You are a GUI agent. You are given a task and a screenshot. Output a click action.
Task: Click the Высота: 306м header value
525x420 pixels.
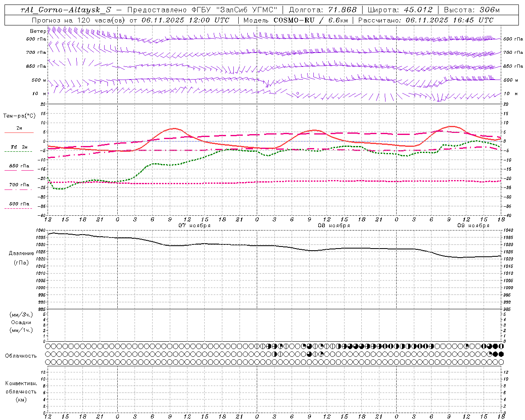point(472,10)
